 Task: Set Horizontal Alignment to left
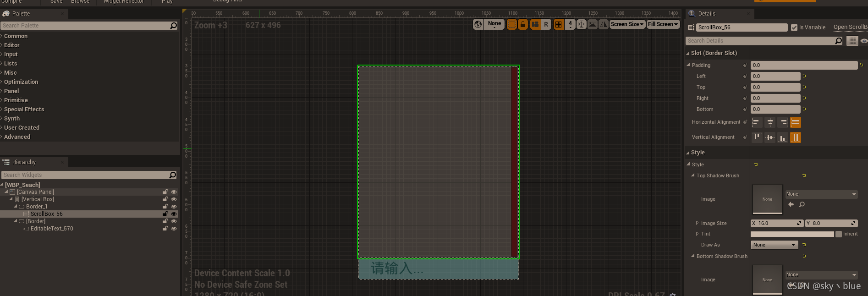pyautogui.click(x=756, y=122)
